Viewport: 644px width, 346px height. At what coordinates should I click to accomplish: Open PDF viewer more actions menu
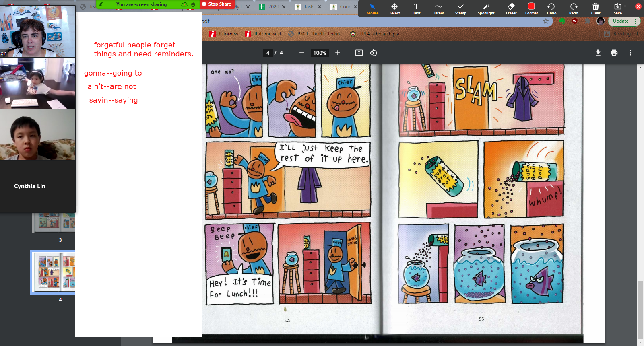(x=630, y=53)
